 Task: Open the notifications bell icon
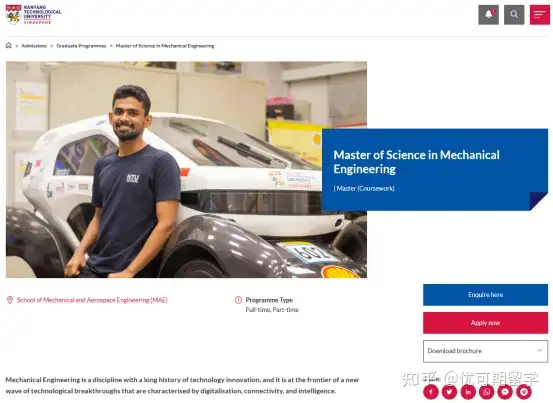[x=488, y=14]
